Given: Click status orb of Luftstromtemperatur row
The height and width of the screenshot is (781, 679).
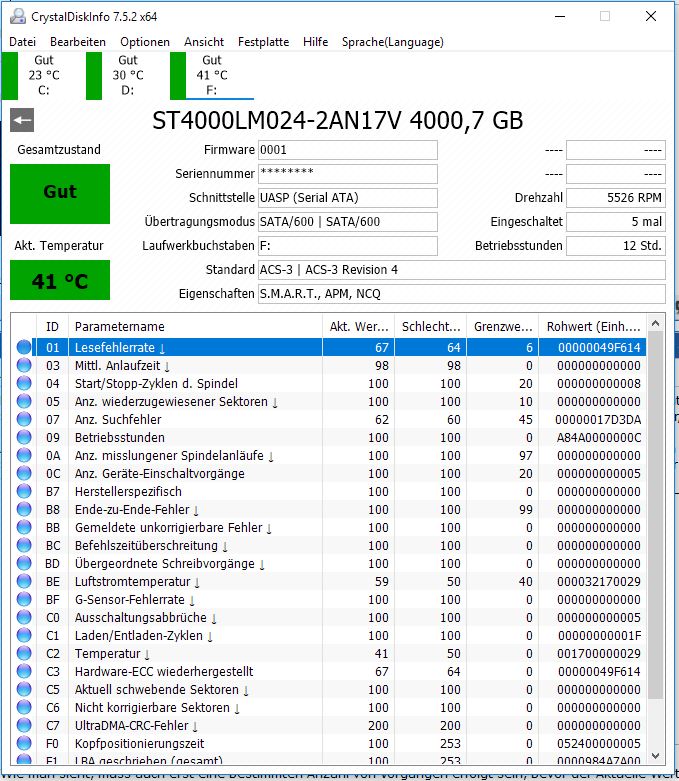Looking at the screenshot, I should 23,581.
